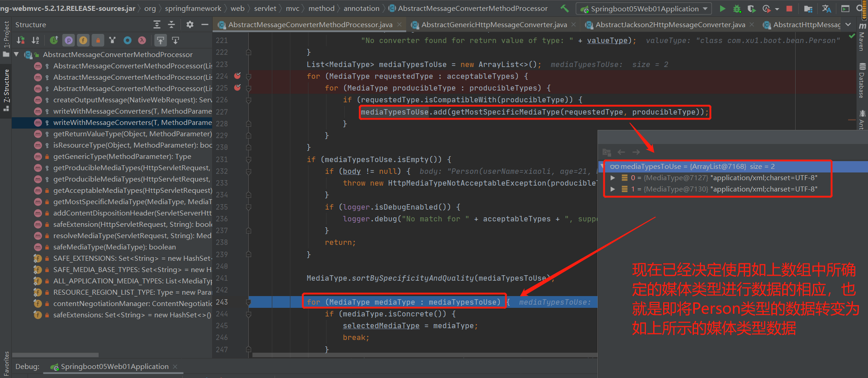Toggle Show Inherited members icon
Image resolution: width=868 pixels, height=378 pixels.
[54, 40]
